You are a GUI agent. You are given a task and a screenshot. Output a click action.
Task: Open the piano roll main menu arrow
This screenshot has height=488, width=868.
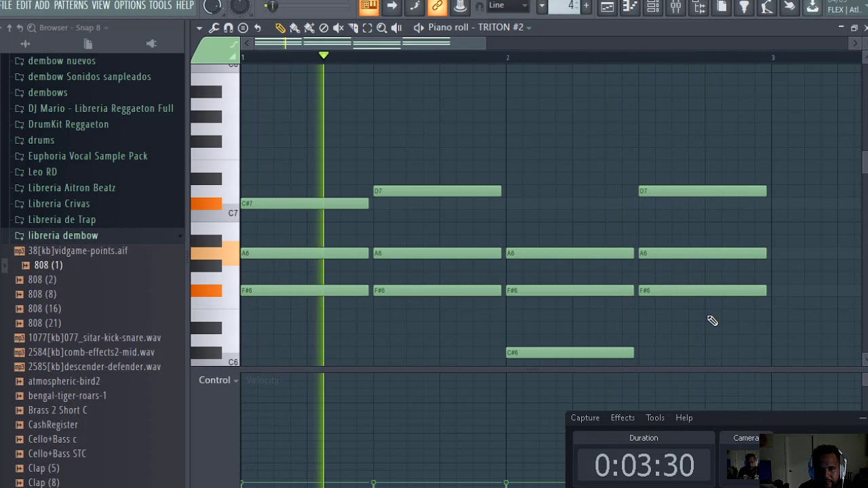pos(199,28)
